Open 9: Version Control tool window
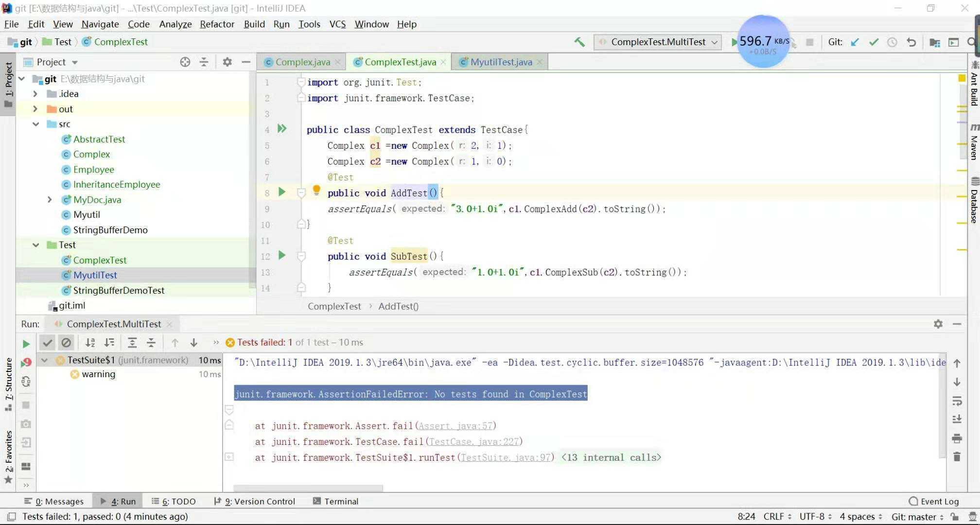This screenshot has width=980, height=525. coord(254,501)
